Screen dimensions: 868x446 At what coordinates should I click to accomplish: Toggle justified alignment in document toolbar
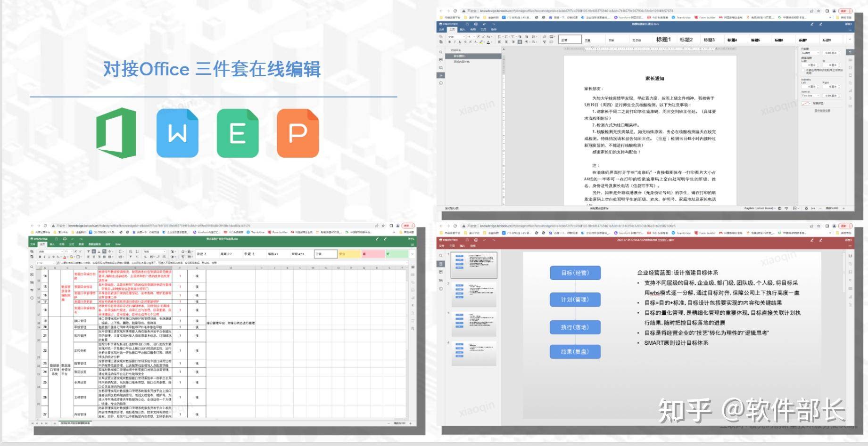point(520,42)
